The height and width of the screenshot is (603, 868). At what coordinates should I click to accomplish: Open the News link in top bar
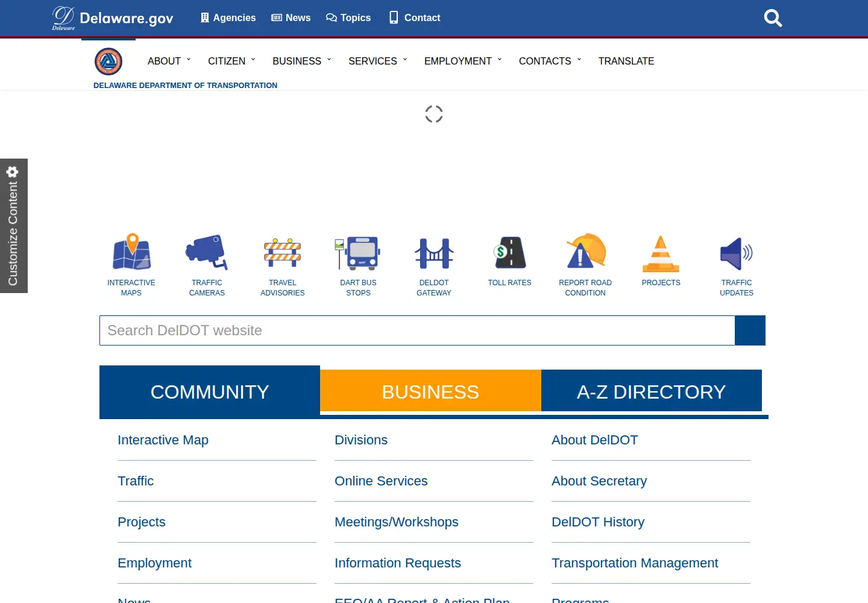click(x=291, y=18)
